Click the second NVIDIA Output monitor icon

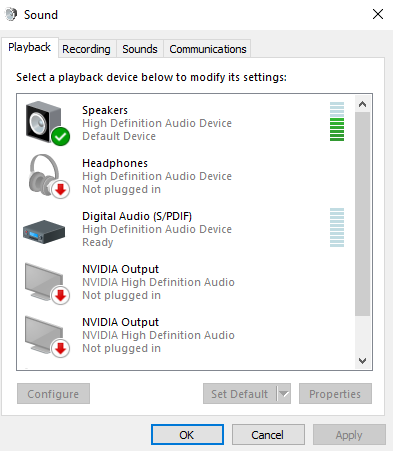(47, 337)
